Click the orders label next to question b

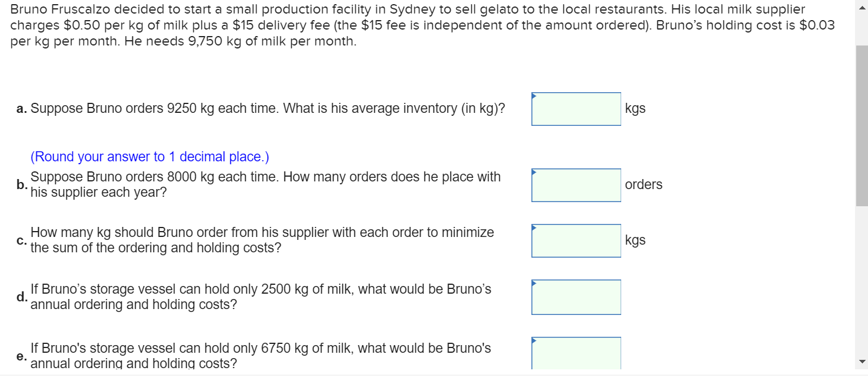(x=644, y=185)
